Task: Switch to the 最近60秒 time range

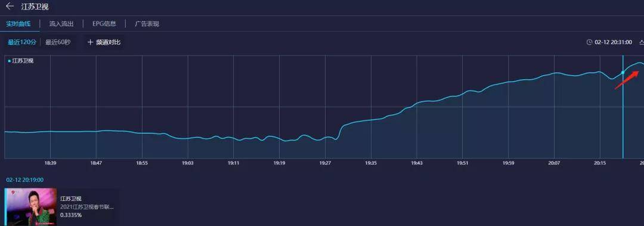Action: coord(58,42)
